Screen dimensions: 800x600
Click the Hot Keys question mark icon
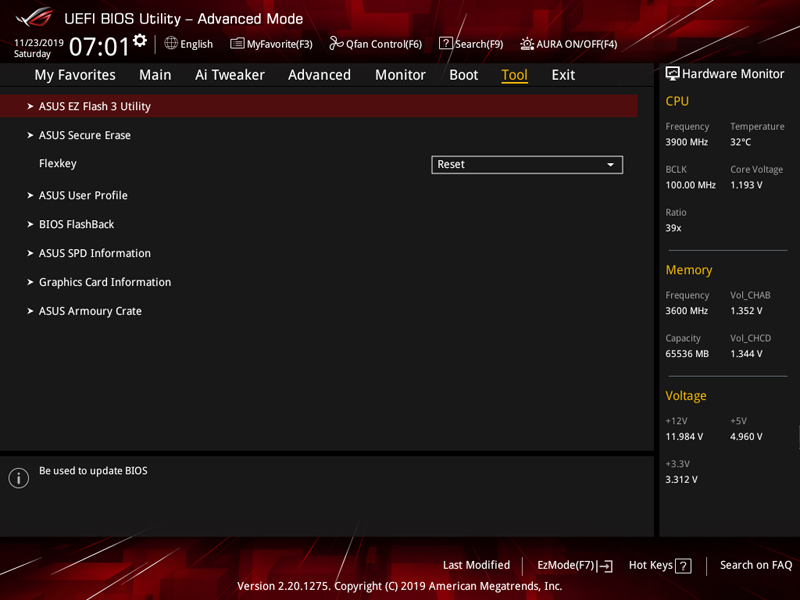683,566
